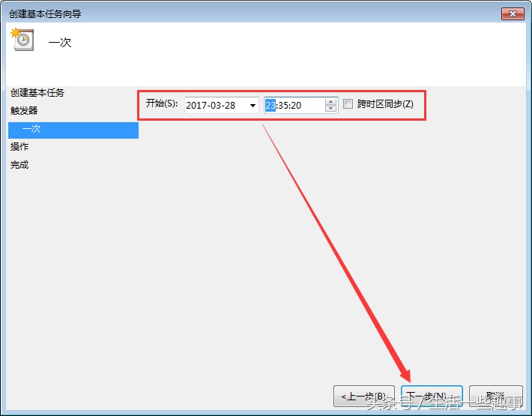This screenshot has height=416, width=532.
Task: Select the highlighted 一次 step
Action: (x=73, y=130)
